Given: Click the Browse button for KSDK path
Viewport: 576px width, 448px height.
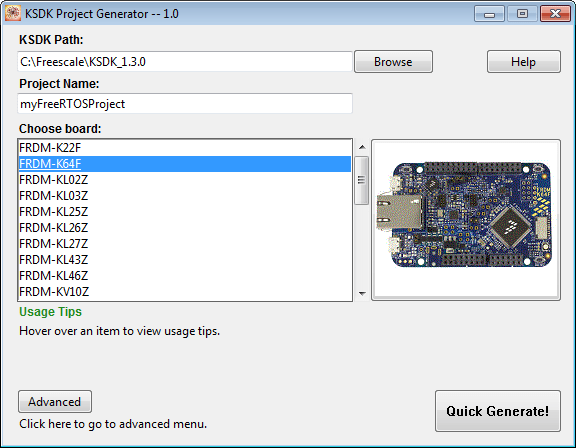Looking at the screenshot, I should tap(393, 62).
